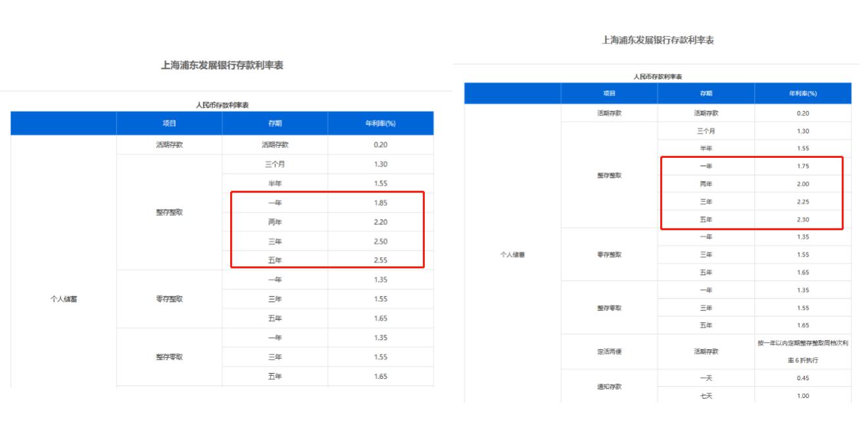Select the 一天 deposit term cell
Viewport: 868px width, 444px height.
(x=706, y=378)
